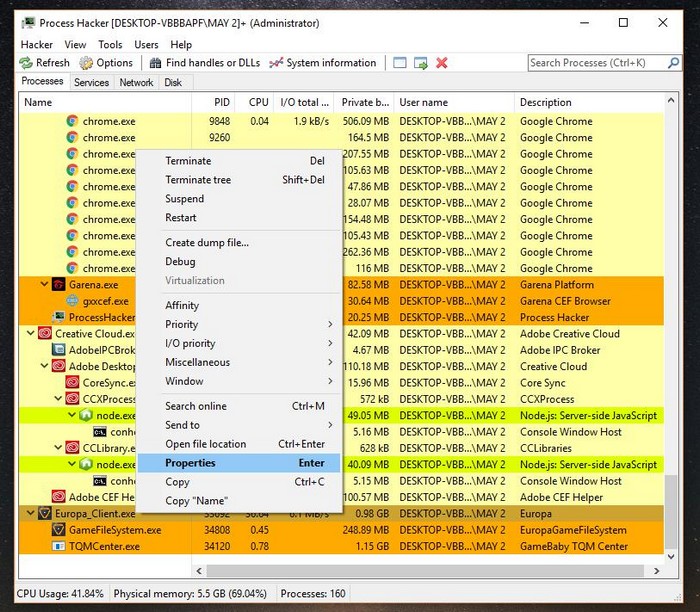Sort by the PID column header
The height and width of the screenshot is (612, 700).
coord(213,102)
